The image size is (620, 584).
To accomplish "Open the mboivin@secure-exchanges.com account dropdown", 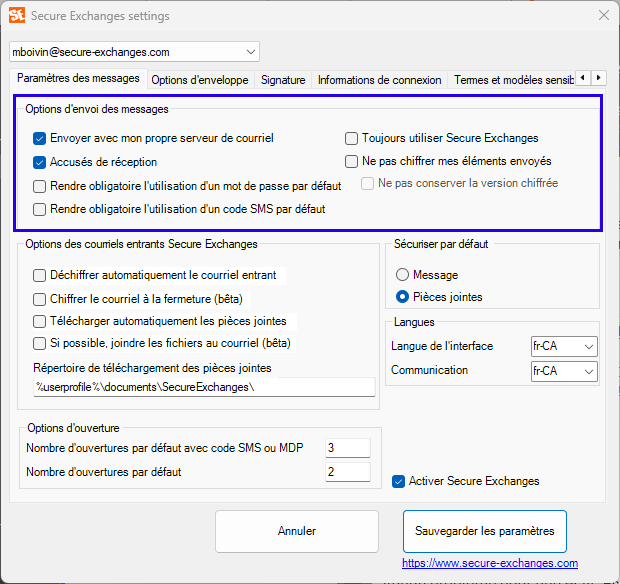I will 134,52.
